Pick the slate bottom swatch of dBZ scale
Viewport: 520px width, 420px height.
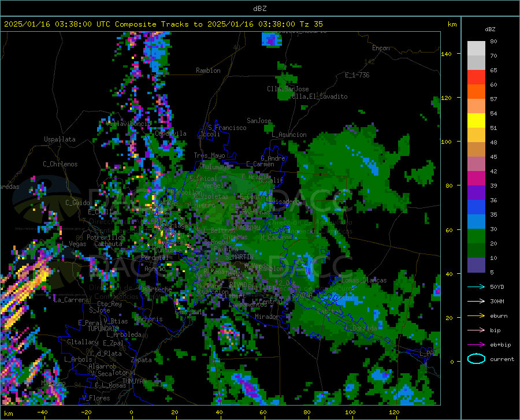(476, 265)
